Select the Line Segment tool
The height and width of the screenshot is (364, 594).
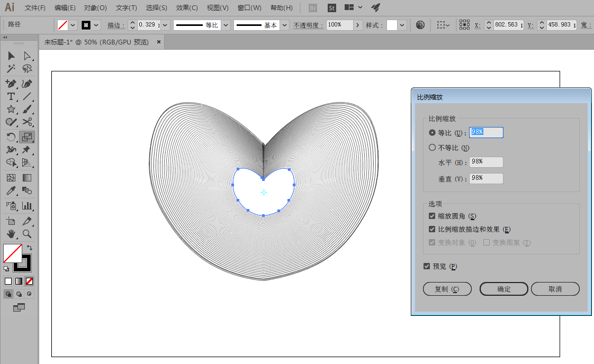pyautogui.click(x=27, y=97)
